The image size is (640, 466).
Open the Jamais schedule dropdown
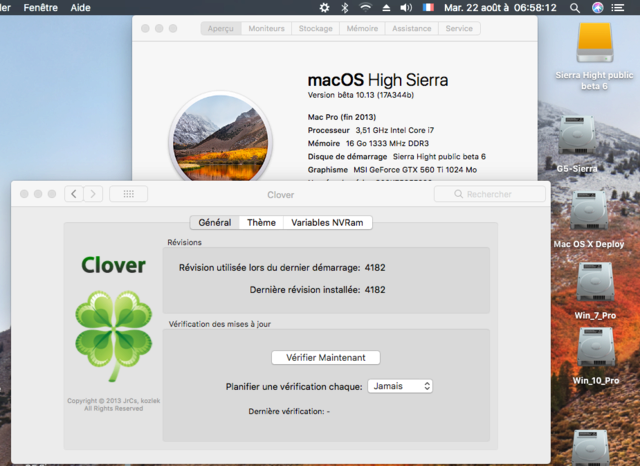click(400, 386)
